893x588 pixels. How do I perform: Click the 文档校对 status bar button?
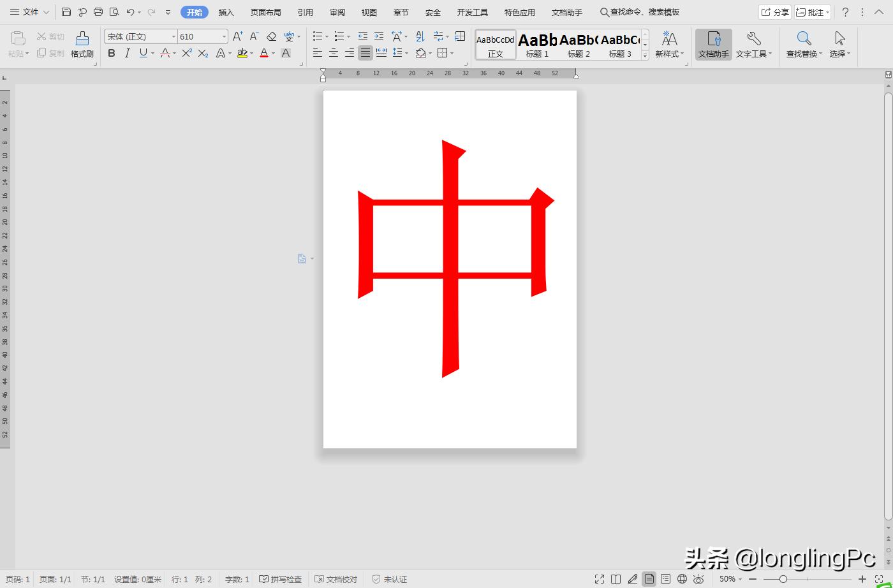tap(336, 579)
